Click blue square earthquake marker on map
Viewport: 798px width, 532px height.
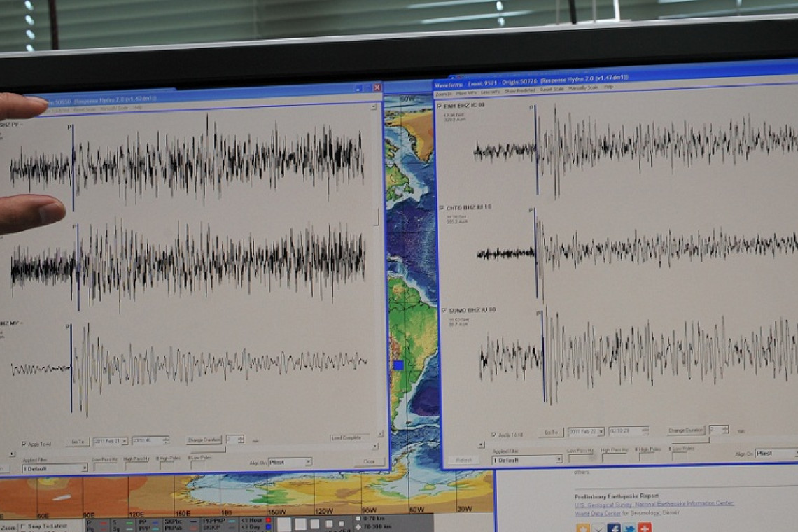[398, 365]
